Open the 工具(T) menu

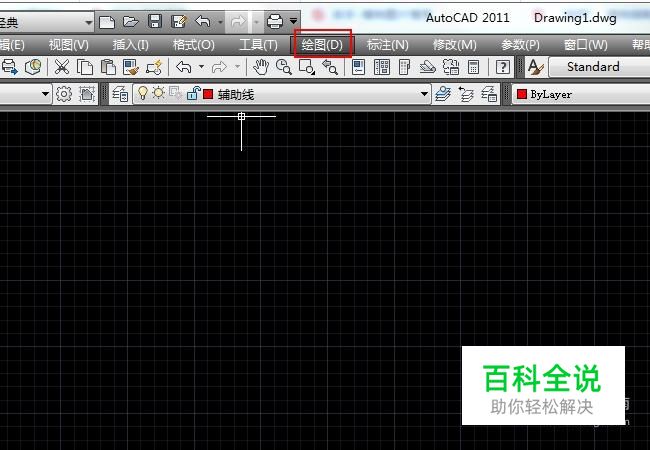(x=258, y=44)
